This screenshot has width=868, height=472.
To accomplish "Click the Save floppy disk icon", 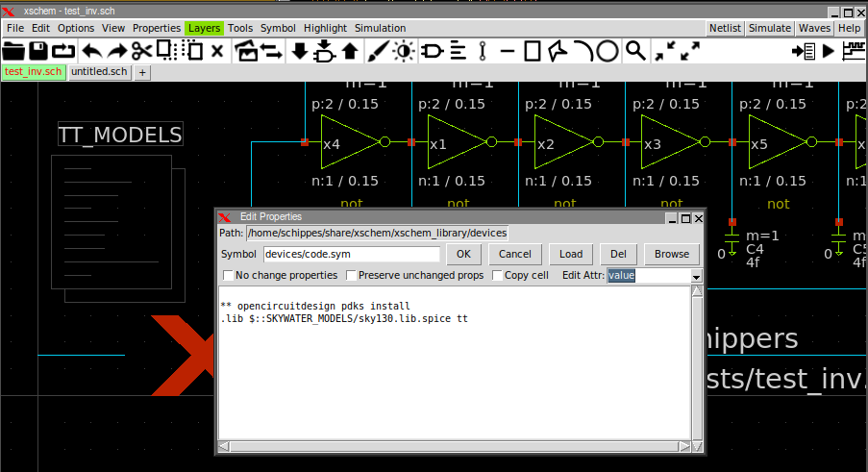I will point(38,51).
